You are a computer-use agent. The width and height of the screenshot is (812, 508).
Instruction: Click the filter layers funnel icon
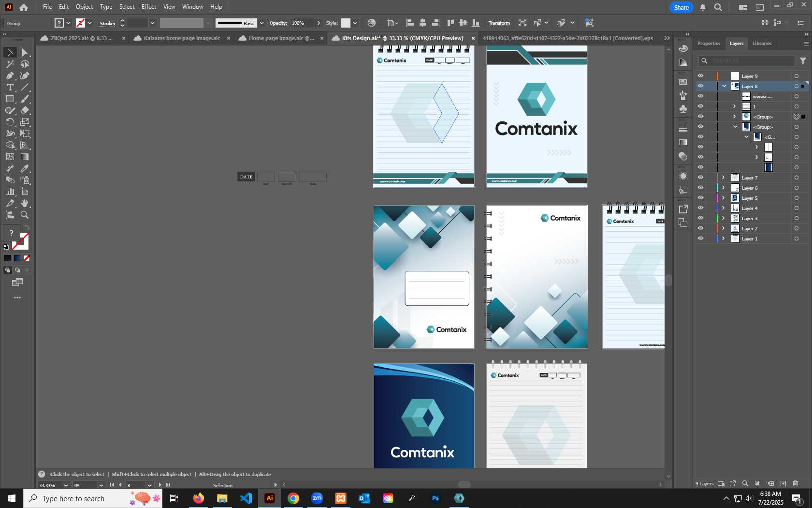[x=803, y=61]
